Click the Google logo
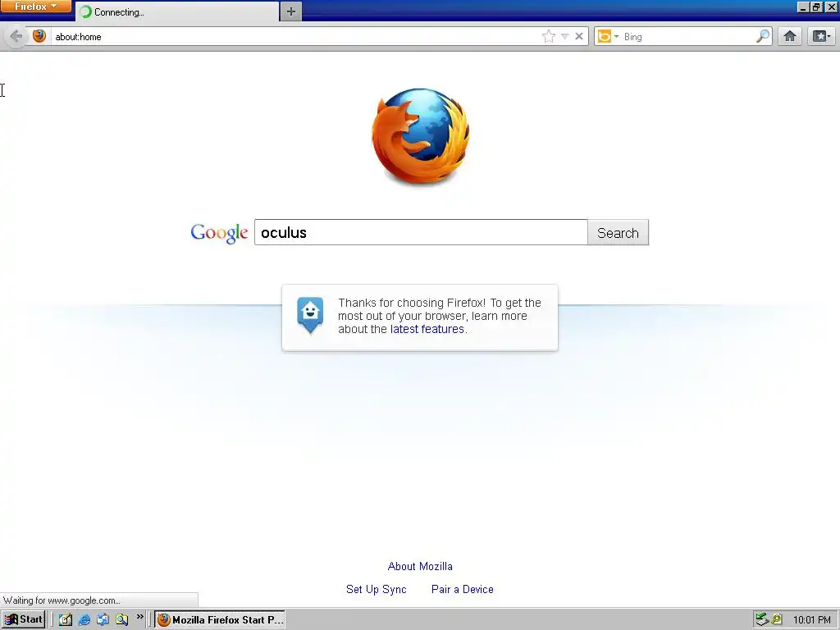This screenshot has height=630, width=840. [219, 233]
